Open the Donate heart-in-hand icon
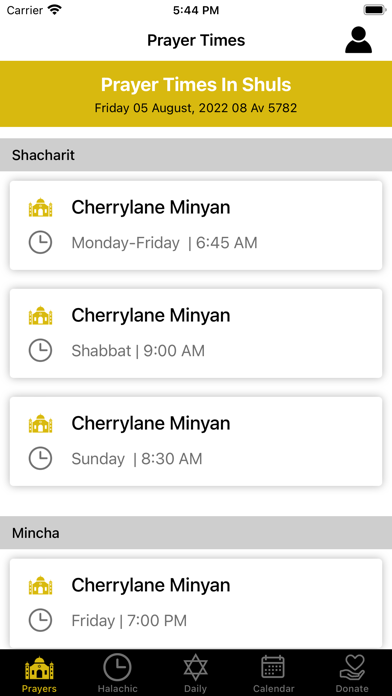 pos(352,667)
